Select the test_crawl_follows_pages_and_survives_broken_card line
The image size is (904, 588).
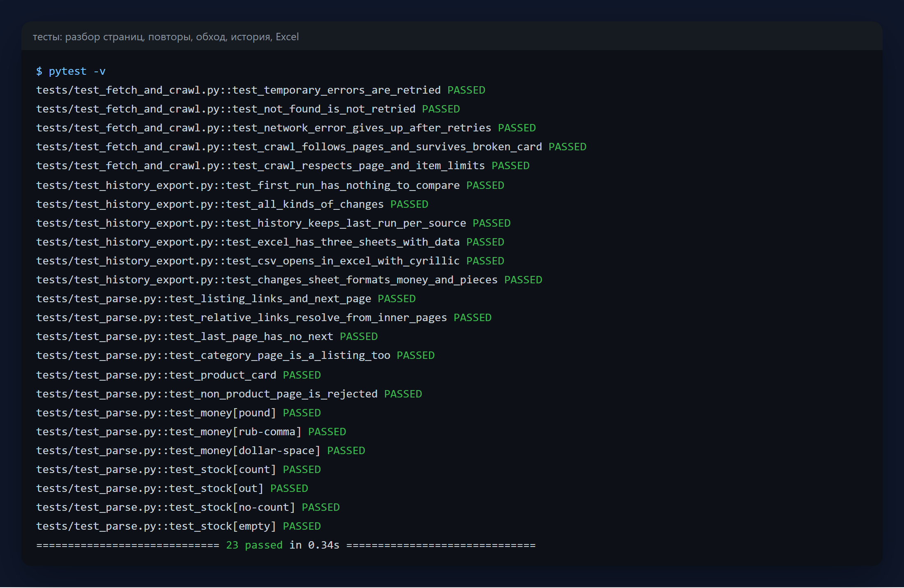point(311,147)
